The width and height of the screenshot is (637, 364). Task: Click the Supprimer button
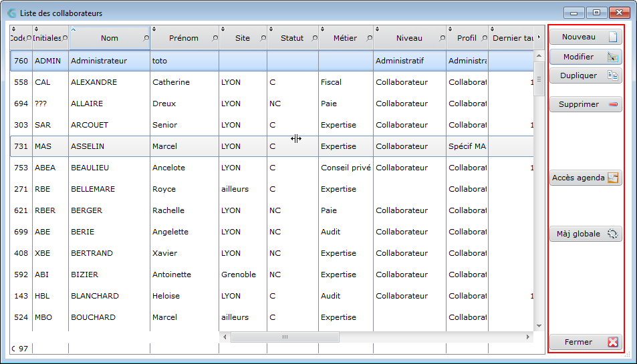pyautogui.click(x=586, y=104)
